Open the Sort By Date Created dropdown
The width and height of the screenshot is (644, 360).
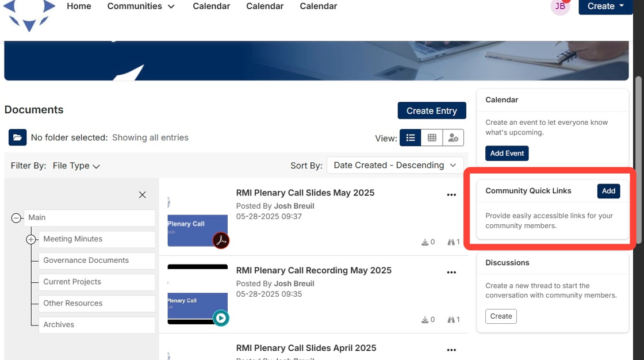click(x=395, y=165)
